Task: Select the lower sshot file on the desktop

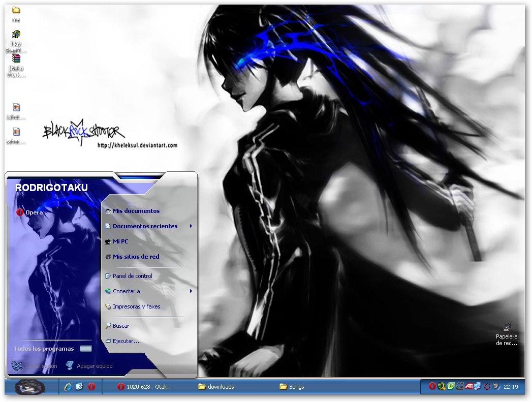Action: tap(16, 136)
